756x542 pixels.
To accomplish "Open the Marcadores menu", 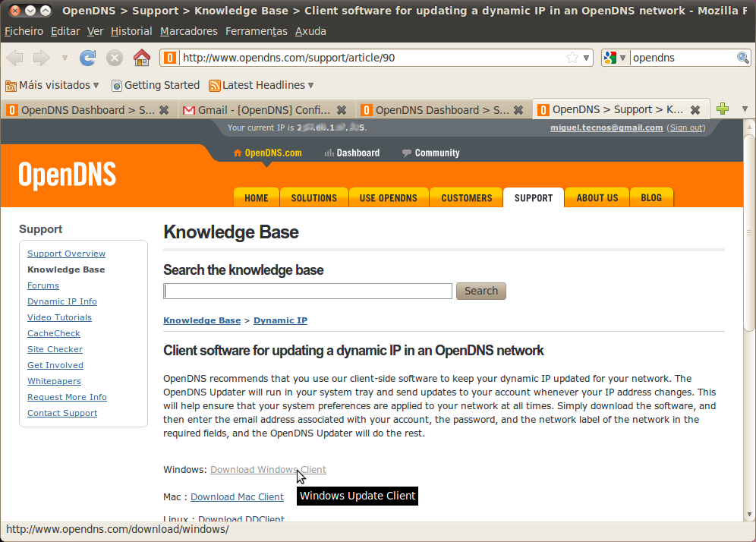I will 188,31.
